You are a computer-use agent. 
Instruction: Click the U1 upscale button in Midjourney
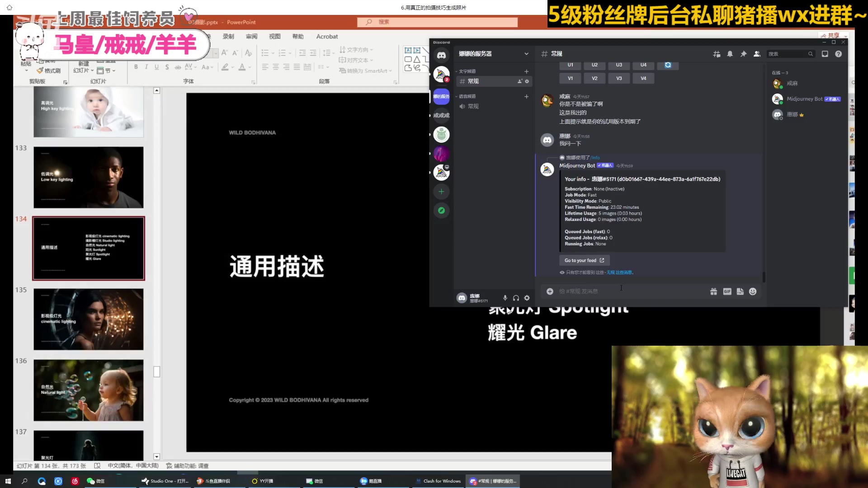click(x=570, y=65)
